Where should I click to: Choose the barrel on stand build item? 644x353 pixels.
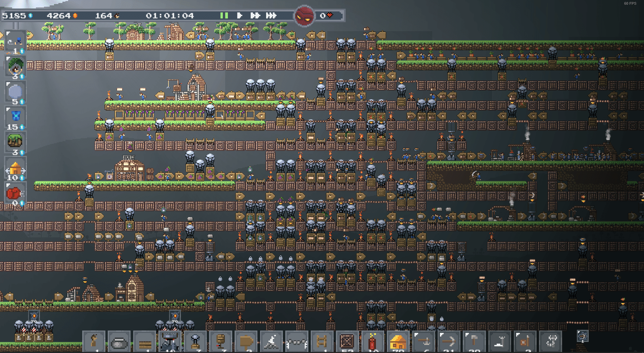(x=221, y=342)
